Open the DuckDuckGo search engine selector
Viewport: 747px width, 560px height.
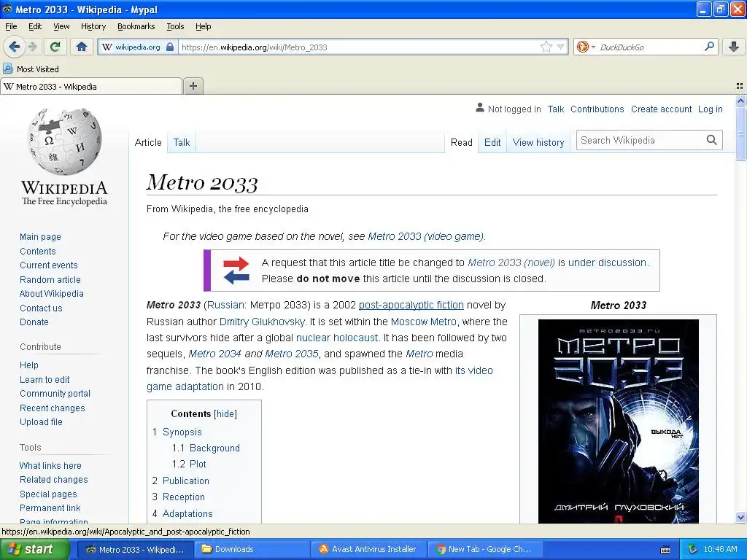click(586, 47)
